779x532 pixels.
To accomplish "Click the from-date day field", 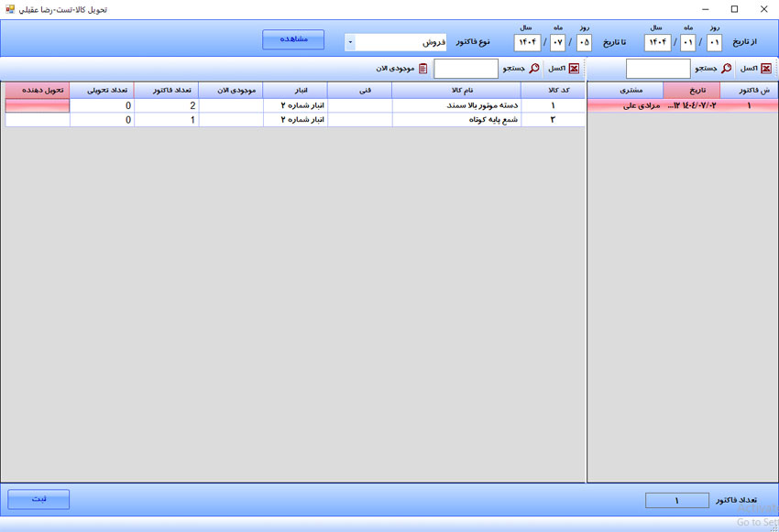I will (x=714, y=42).
